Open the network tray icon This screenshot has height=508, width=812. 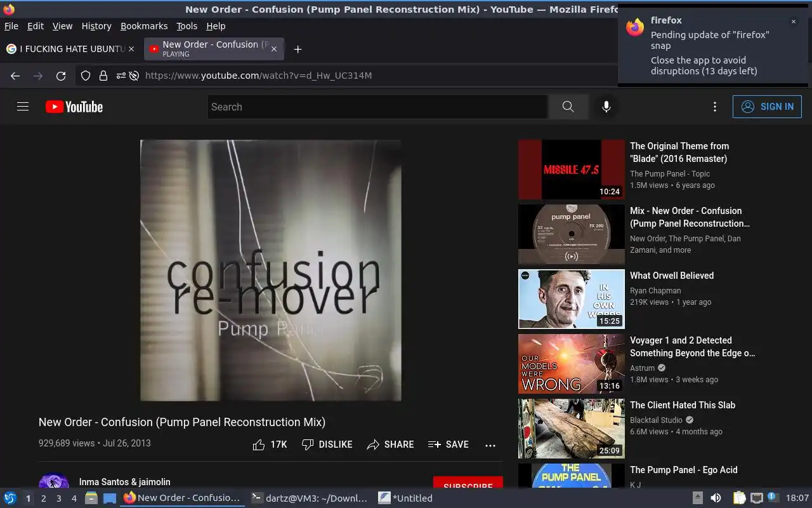pyautogui.click(x=756, y=498)
